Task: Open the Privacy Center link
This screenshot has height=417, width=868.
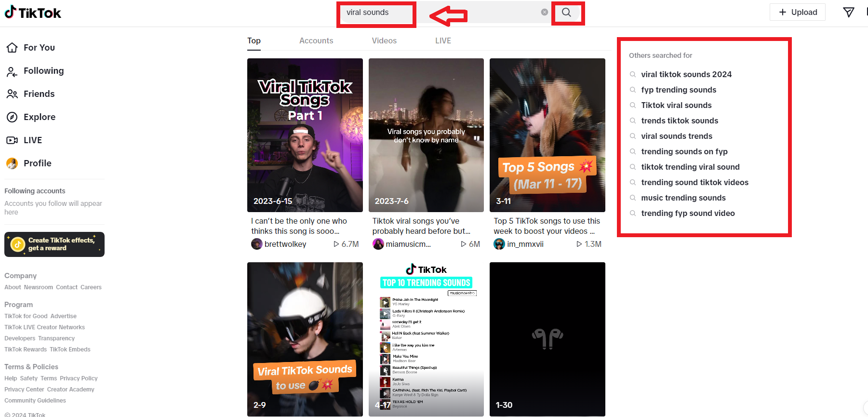Action: coord(24,390)
